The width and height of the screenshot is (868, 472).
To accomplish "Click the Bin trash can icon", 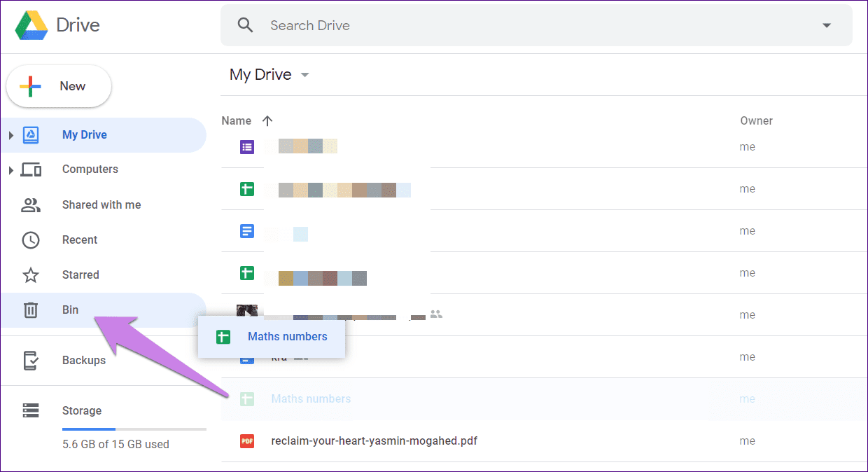I will click(x=31, y=310).
